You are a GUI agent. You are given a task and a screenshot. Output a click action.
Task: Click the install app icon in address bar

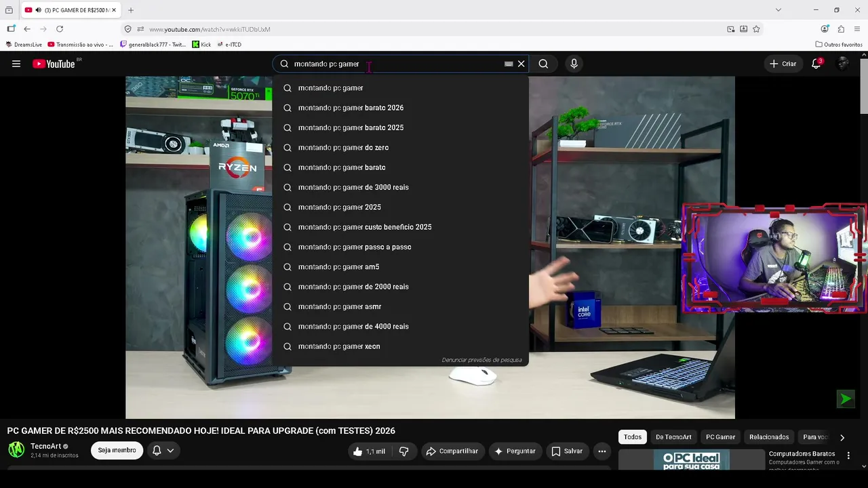pos(744,29)
